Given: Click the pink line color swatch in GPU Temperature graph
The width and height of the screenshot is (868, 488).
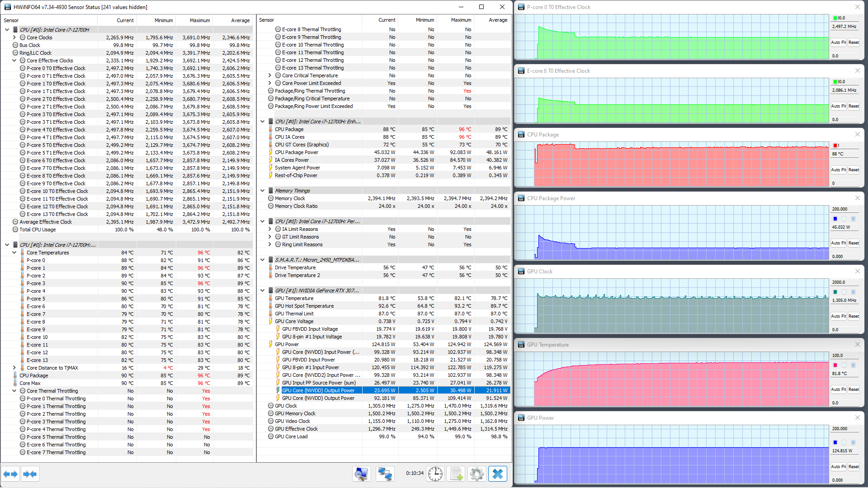Looking at the screenshot, I should (x=835, y=365).
